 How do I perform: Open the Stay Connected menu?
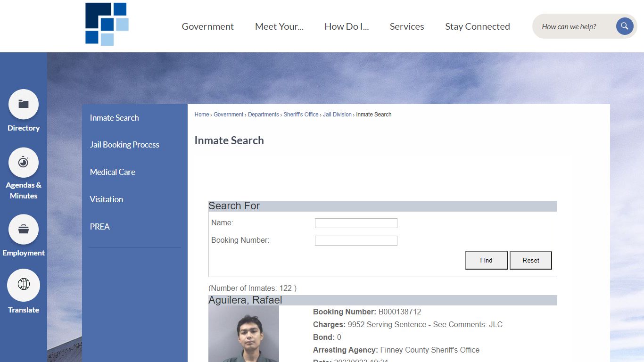coord(478,26)
